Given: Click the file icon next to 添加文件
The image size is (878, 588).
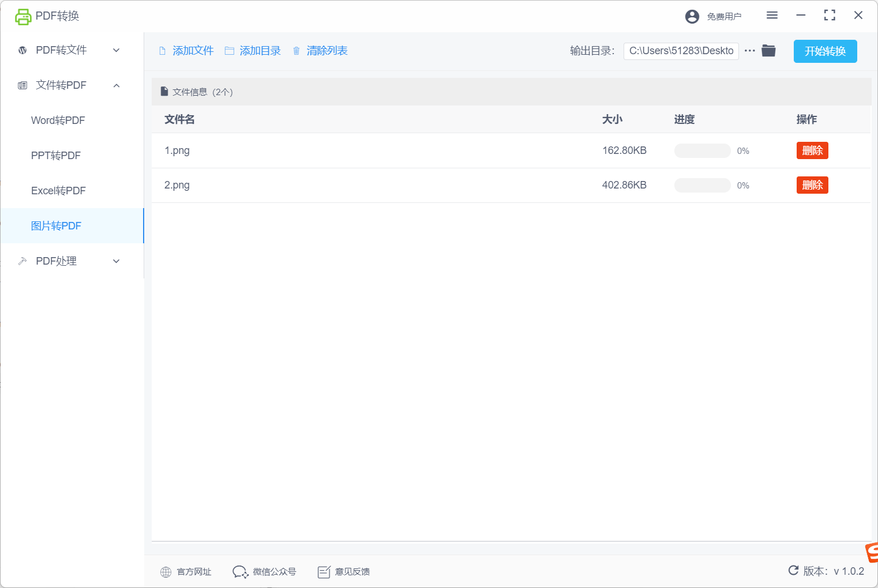Looking at the screenshot, I should coord(163,51).
